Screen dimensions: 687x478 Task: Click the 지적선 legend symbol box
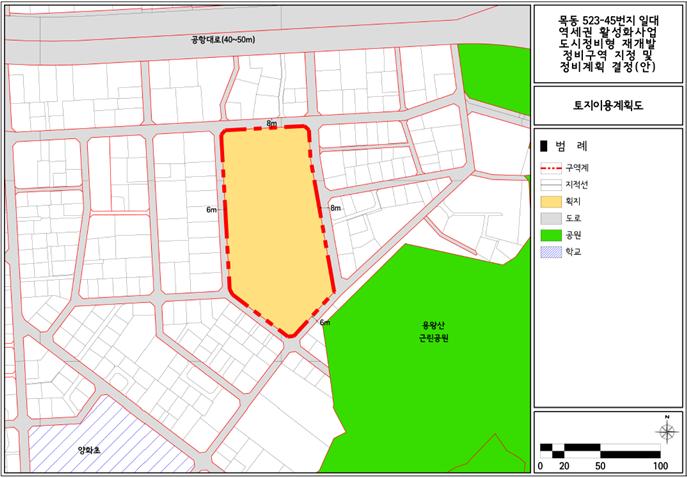click(549, 184)
